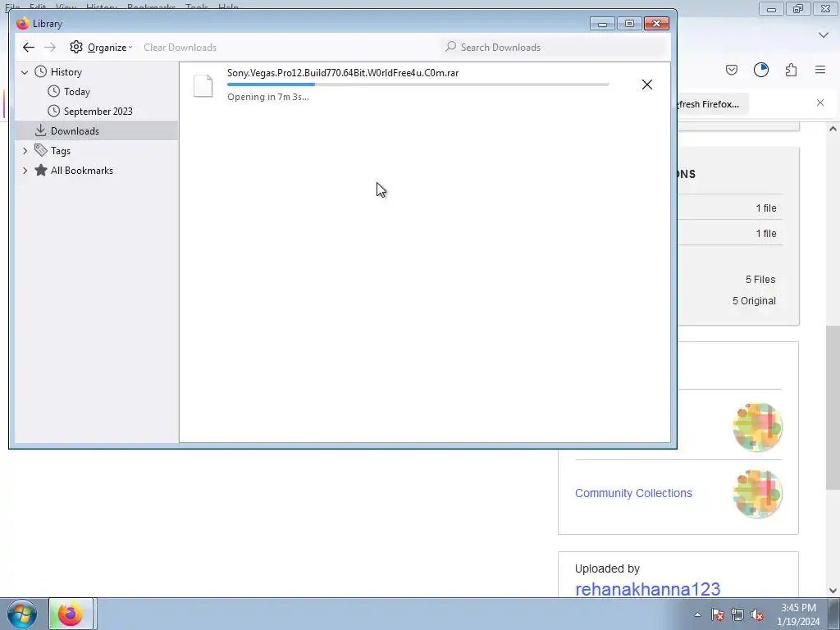Click the 'Opening in 7m 3s' status
Image resolution: width=840 pixels, height=630 pixels.
click(268, 97)
